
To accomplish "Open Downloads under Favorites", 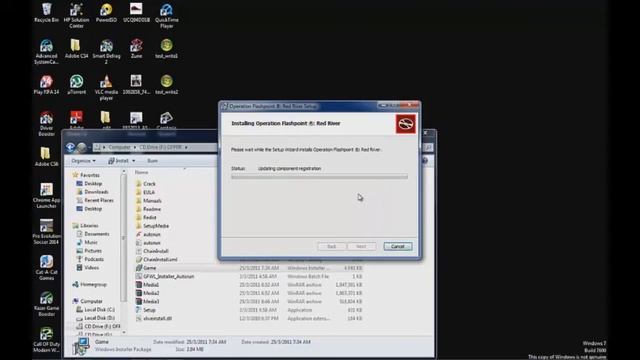I will [92, 192].
